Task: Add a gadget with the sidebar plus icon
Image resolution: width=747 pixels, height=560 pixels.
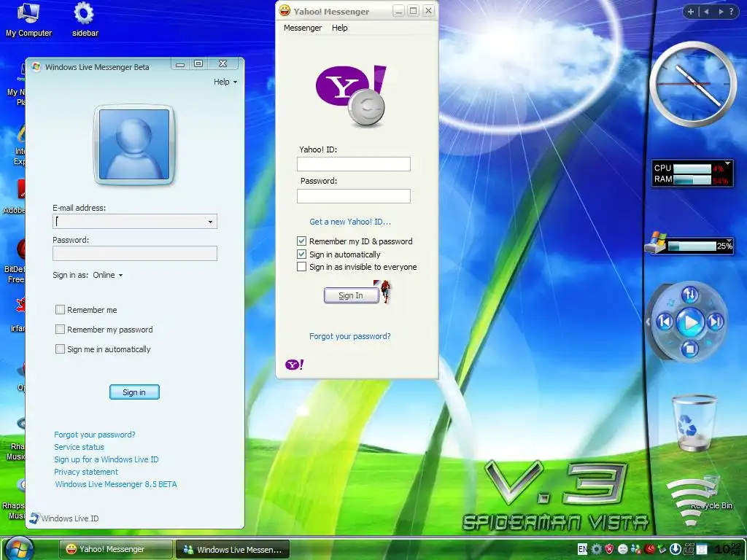Action: pyautogui.click(x=690, y=12)
